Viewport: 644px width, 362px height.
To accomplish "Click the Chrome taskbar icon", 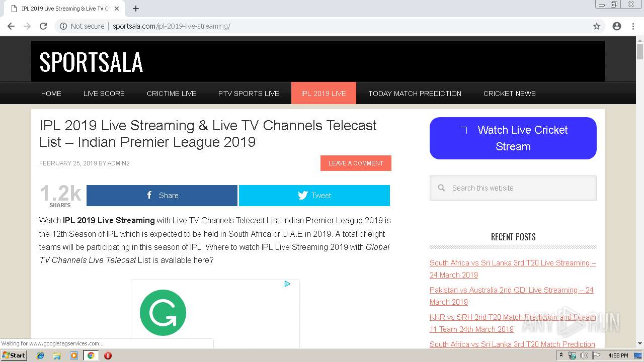I will 91,355.
